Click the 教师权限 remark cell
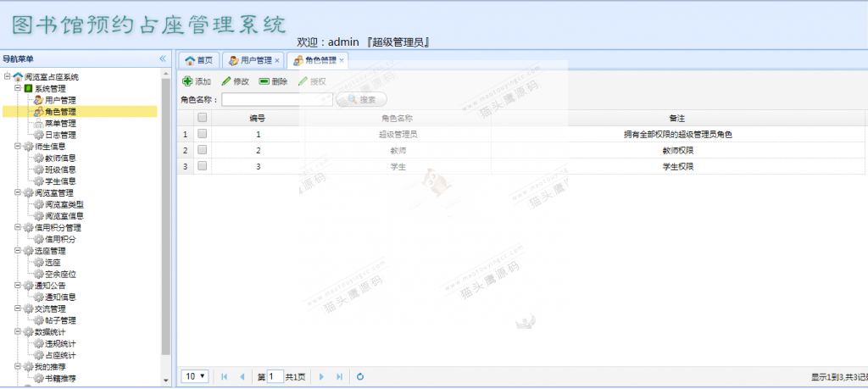Screen dimensions: 868x389 677,150
